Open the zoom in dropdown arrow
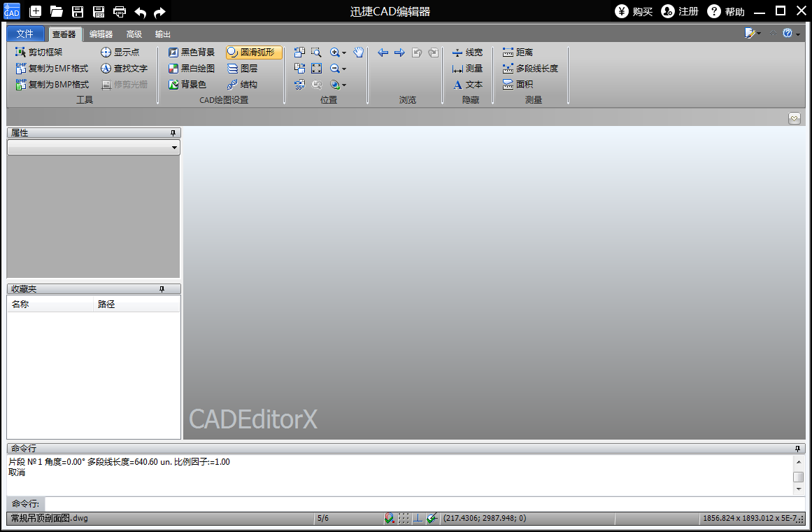 (344, 53)
